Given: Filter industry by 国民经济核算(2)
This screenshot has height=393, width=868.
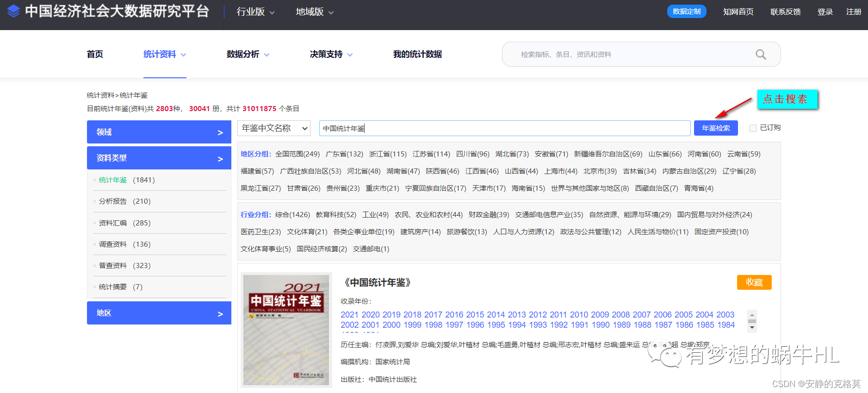Looking at the screenshot, I should (322, 249).
